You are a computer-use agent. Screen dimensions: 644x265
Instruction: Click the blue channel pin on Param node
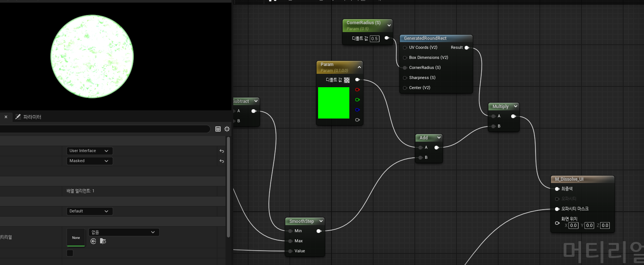click(357, 110)
